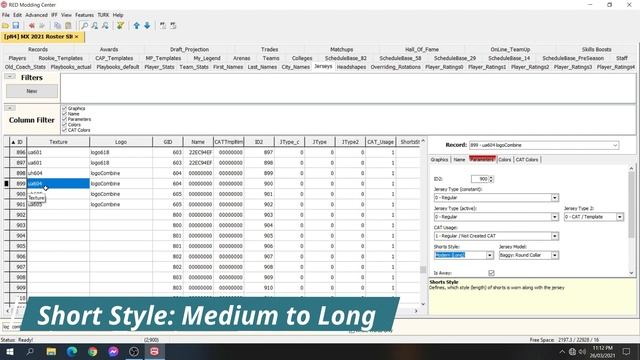
Task: Open Messenger from the taskbar
Action: (x=113, y=351)
